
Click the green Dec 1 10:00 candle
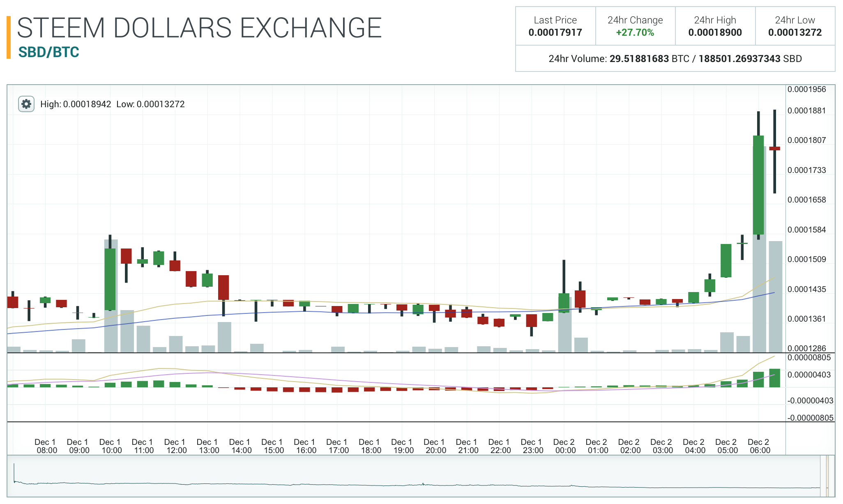(x=110, y=279)
